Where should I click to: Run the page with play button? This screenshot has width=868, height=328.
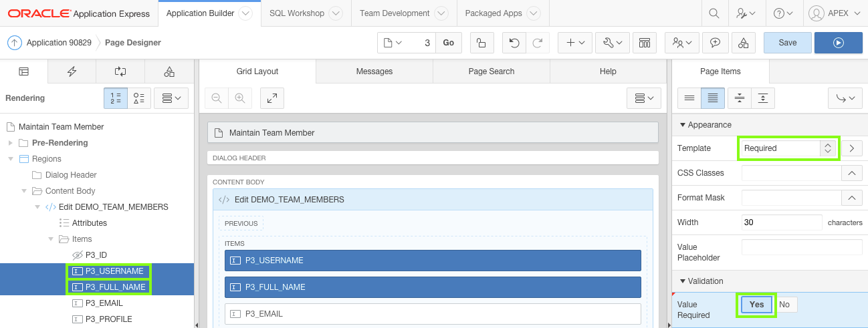[x=839, y=43]
